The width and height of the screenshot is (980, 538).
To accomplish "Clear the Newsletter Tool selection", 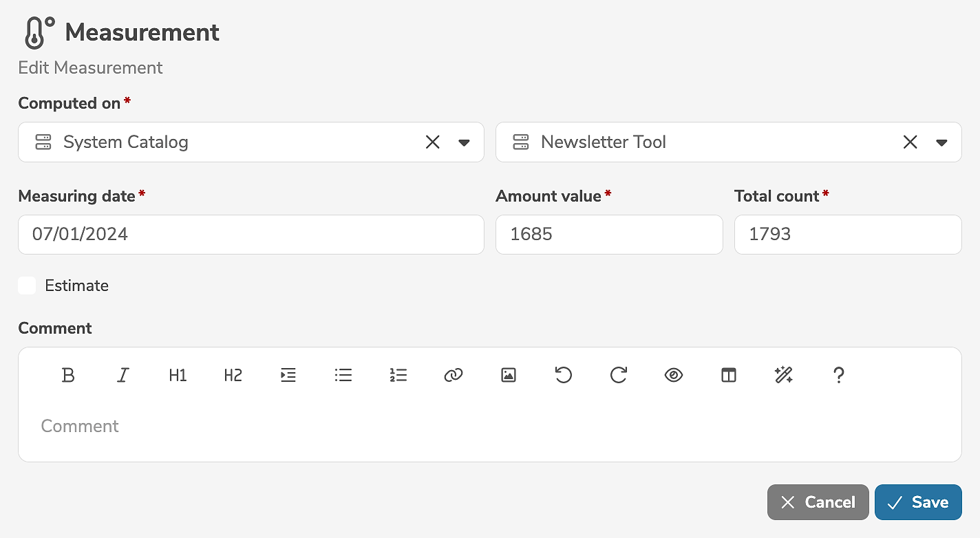I will [910, 142].
